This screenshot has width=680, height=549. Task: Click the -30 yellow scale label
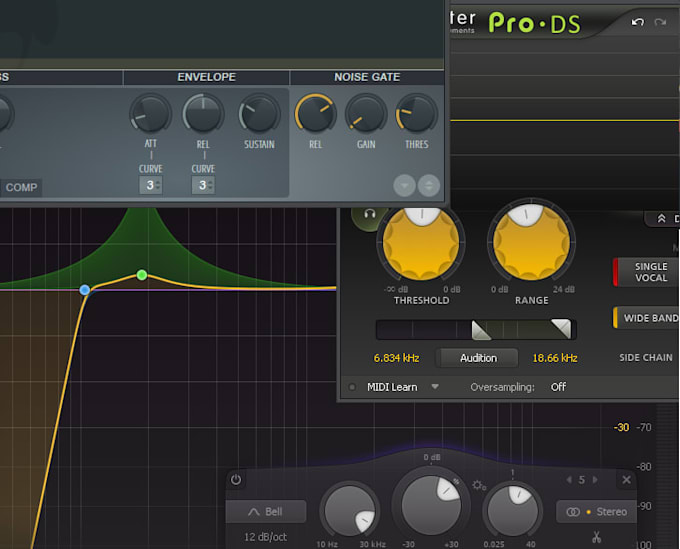621,427
